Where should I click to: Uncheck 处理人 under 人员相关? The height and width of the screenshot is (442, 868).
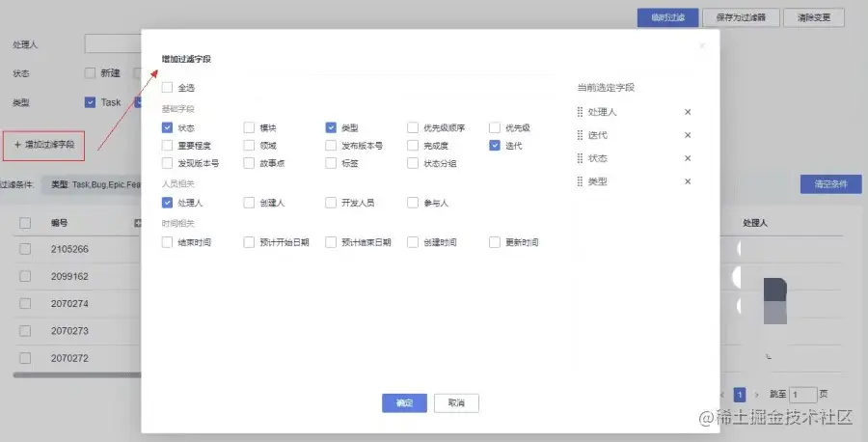(167, 203)
